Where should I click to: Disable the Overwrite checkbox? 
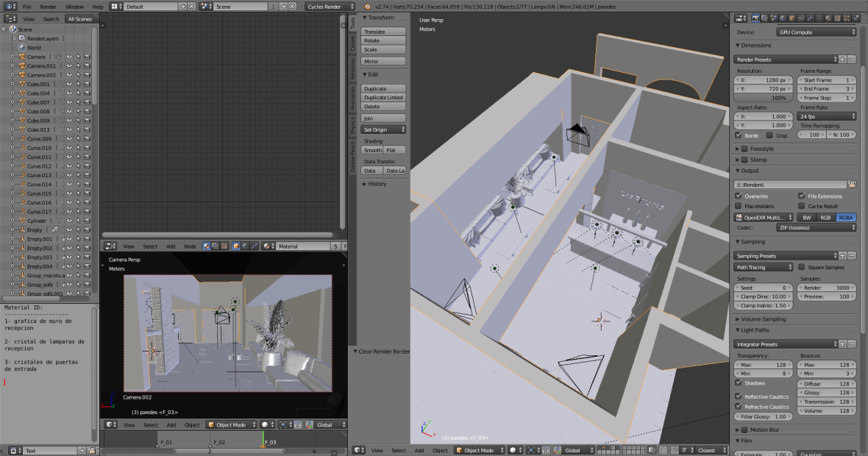pyautogui.click(x=739, y=196)
